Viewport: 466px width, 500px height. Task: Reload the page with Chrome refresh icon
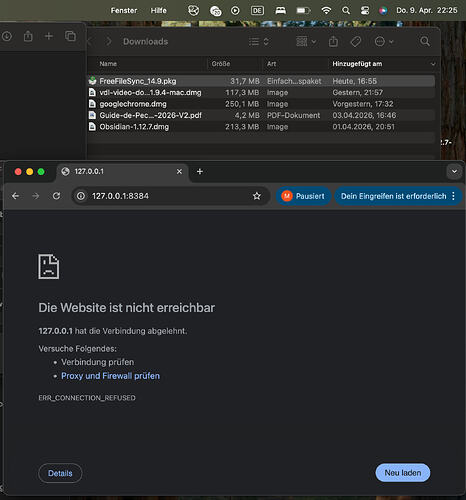tap(56, 196)
